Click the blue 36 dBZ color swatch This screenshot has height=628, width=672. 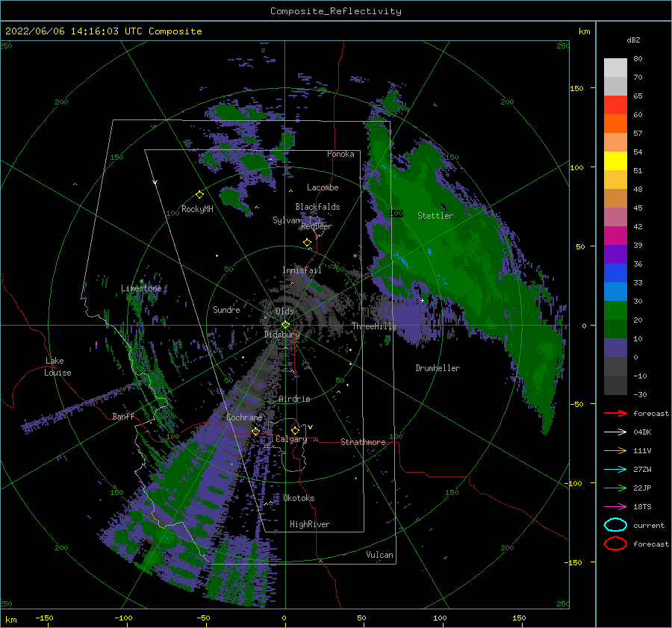[x=615, y=273]
